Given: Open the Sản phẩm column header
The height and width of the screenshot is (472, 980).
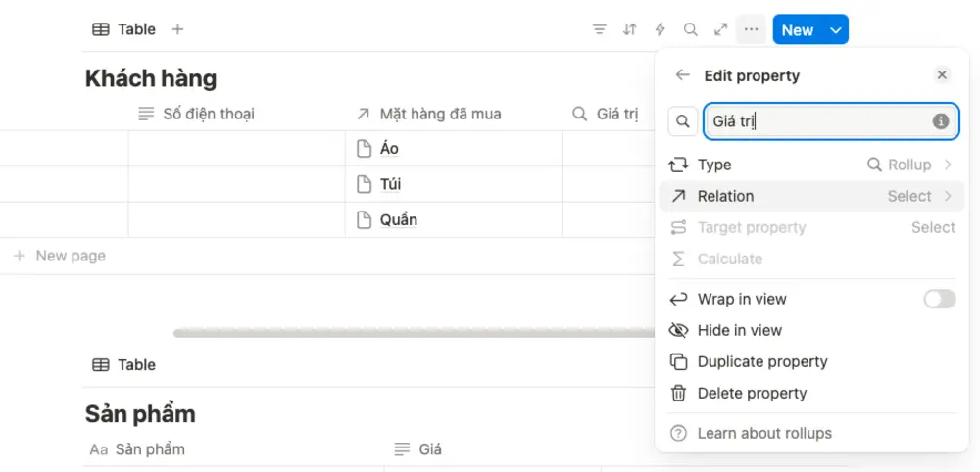Looking at the screenshot, I should 233,449.
